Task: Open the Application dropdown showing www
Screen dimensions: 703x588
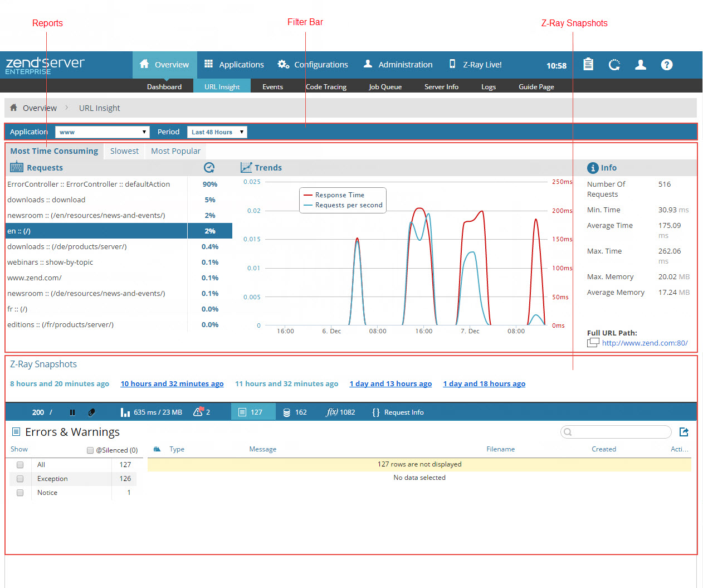Action: [x=102, y=132]
